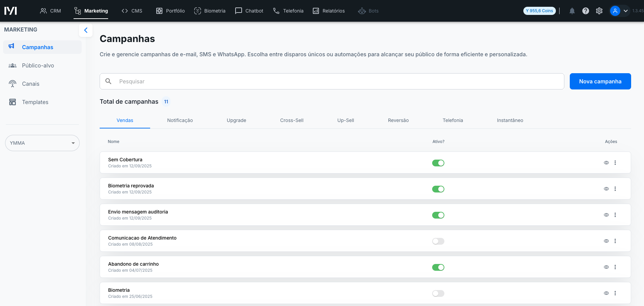The height and width of the screenshot is (306, 644).
Task: Click the search magnifier icon
Action: point(108,81)
